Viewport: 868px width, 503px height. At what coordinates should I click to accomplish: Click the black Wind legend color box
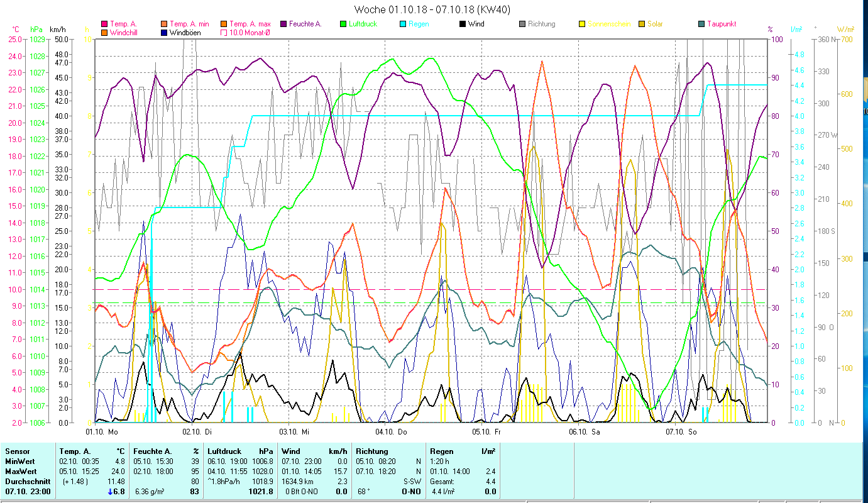pyautogui.click(x=463, y=24)
